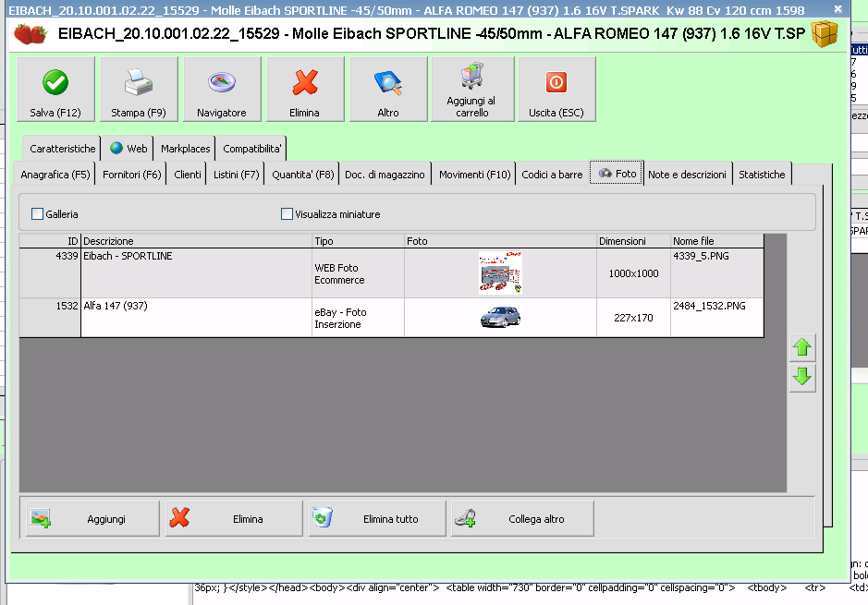Click Aggiungi al carrello cart button
Screen dimensions: 868x605
point(472,89)
